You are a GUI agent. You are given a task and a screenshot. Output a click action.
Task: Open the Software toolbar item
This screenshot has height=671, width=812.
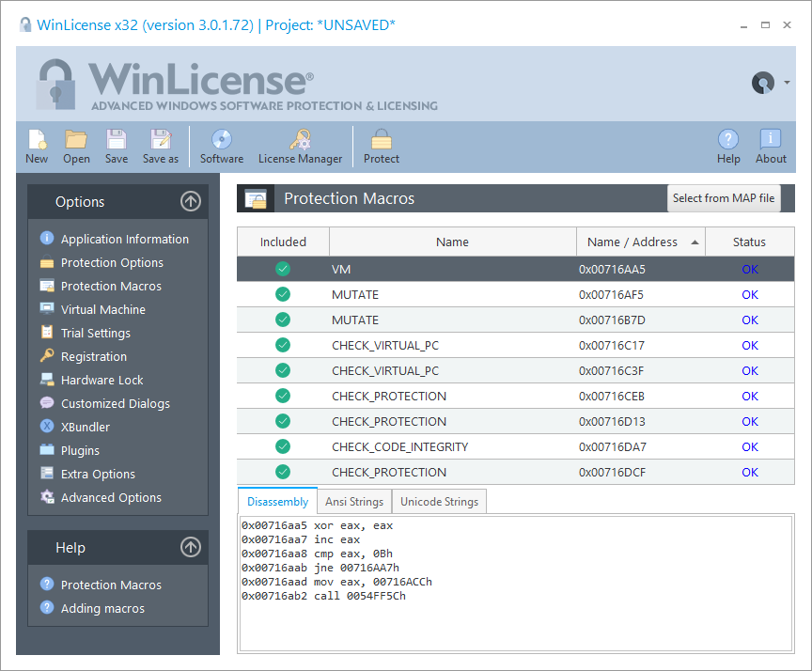tap(222, 147)
